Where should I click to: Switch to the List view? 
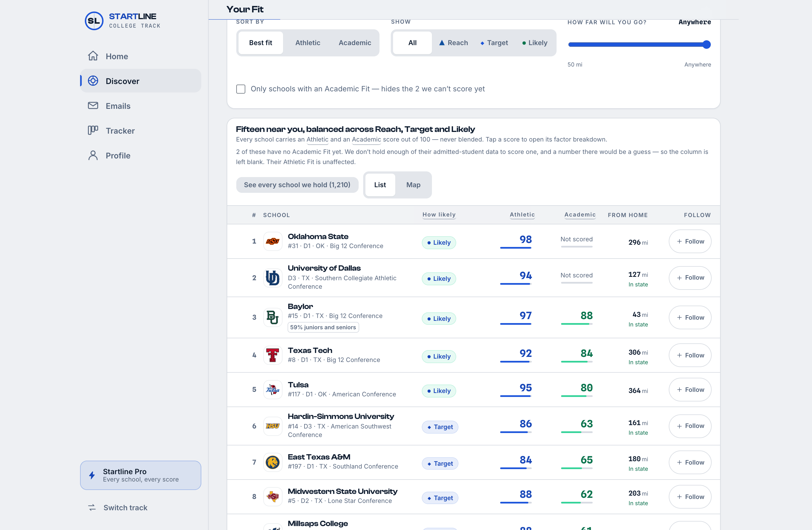pyautogui.click(x=380, y=185)
